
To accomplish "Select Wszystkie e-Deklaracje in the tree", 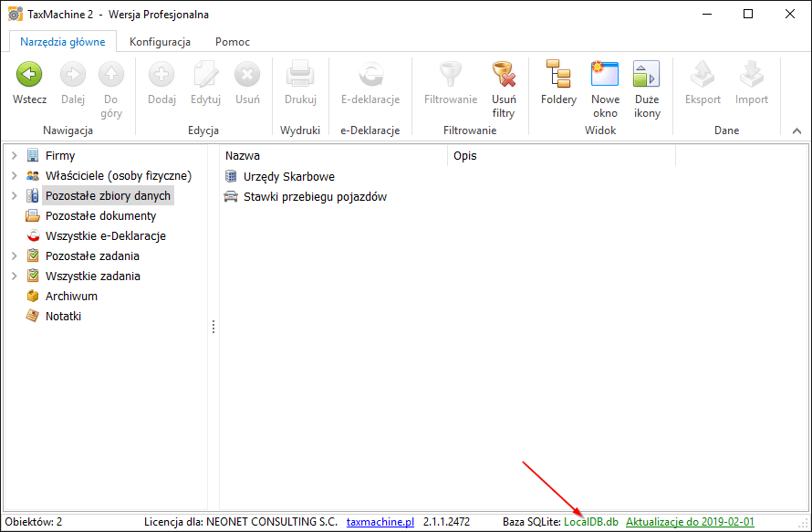I will (105, 235).
